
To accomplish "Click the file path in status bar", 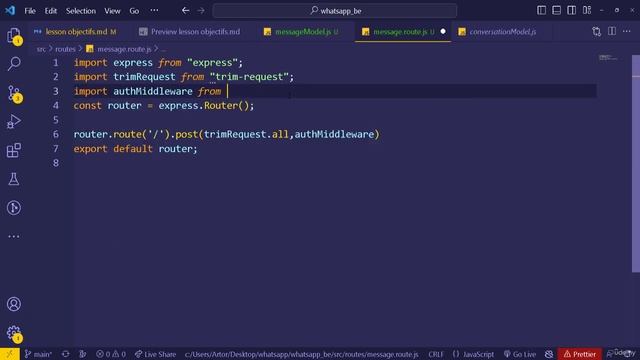I will click(x=301, y=354).
